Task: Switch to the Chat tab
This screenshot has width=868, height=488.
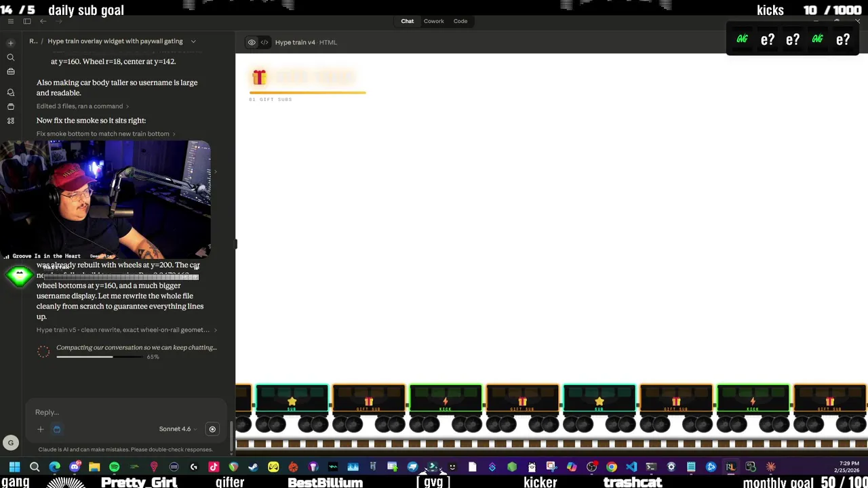Action: point(407,21)
